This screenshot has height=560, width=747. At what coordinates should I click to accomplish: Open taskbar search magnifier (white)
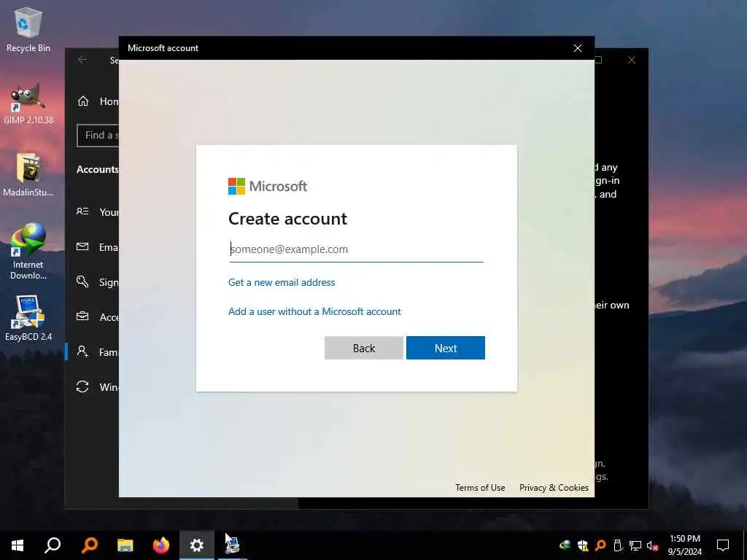tap(53, 545)
